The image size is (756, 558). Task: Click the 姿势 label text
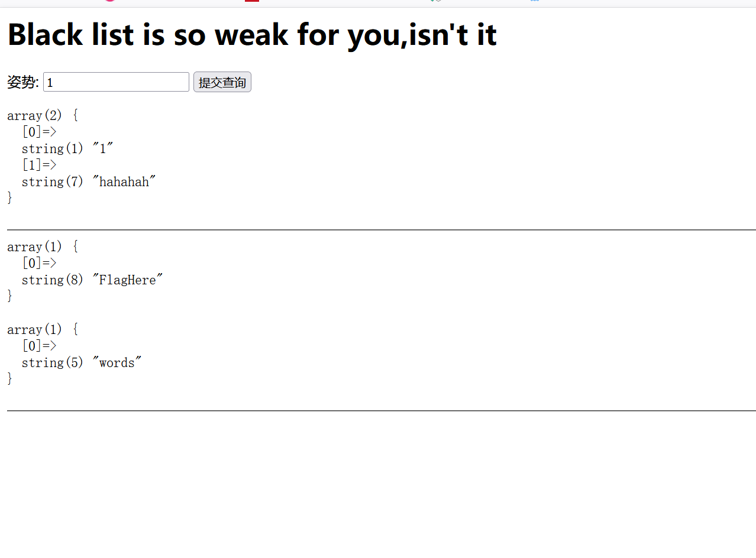click(23, 82)
